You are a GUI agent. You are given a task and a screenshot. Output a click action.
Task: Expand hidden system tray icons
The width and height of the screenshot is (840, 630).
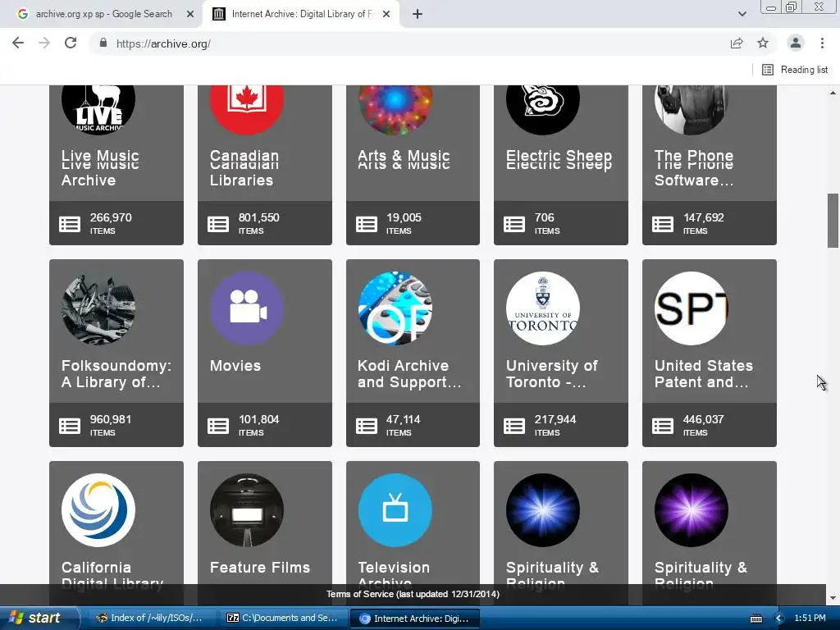(x=779, y=619)
